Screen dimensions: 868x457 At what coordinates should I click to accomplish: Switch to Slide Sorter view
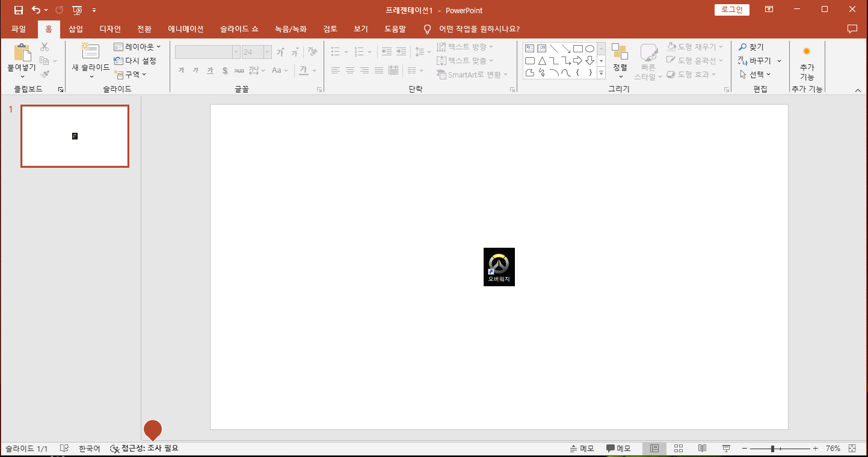coord(679,449)
